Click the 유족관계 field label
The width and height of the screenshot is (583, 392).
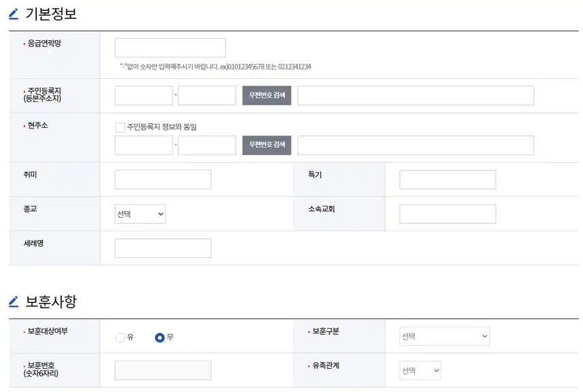pos(326,365)
